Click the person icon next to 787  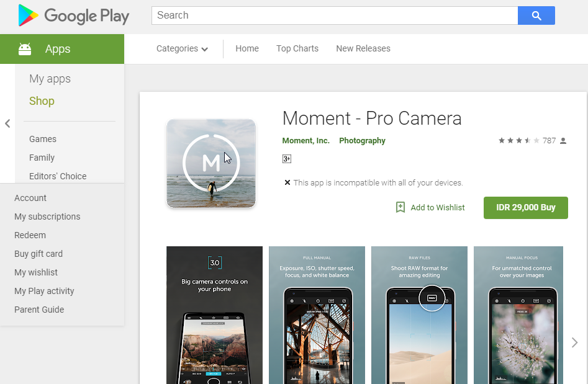563,141
